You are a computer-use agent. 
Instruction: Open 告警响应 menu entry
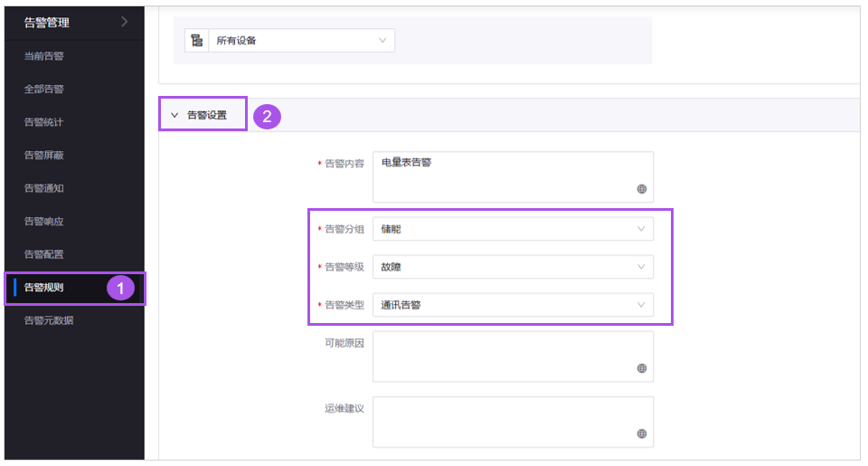(44, 222)
